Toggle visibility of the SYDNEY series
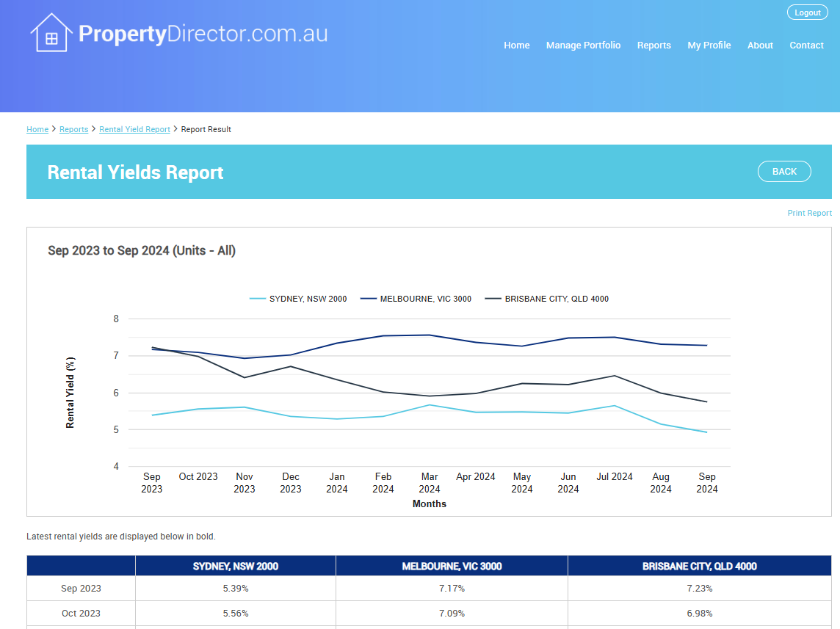This screenshot has height=629, width=840. click(x=310, y=299)
